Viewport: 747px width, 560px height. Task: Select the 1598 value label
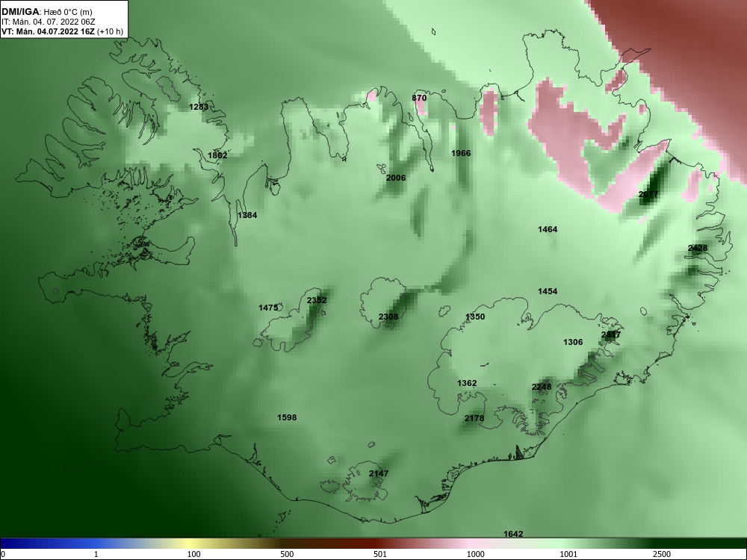tap(287, 417)
